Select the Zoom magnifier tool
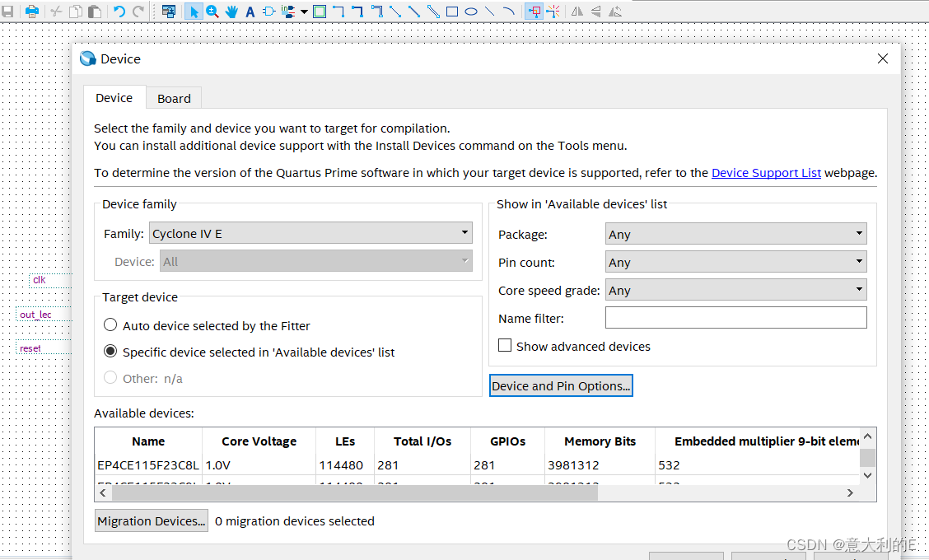Viewport: 929px width, 560px height. coord(212,12)
